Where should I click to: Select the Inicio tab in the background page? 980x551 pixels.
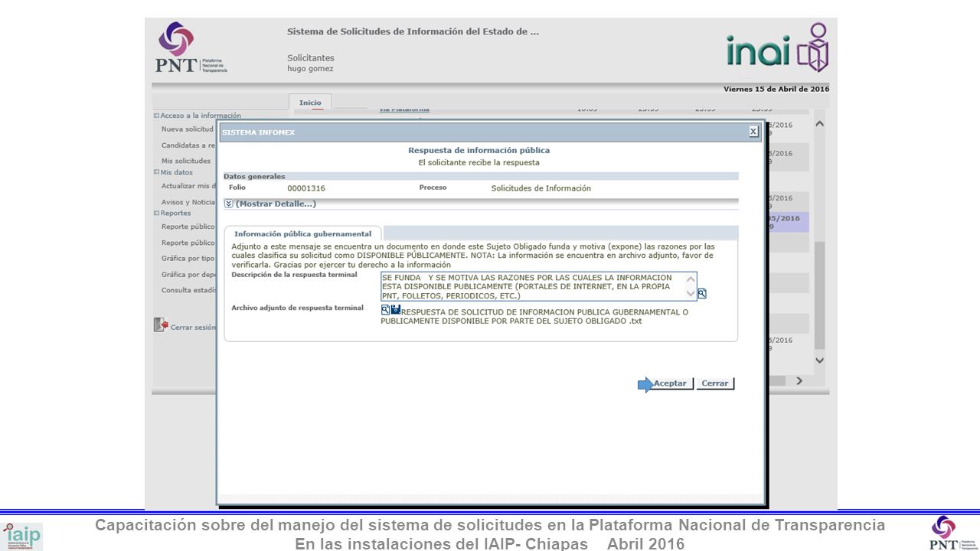coord(310,103)
